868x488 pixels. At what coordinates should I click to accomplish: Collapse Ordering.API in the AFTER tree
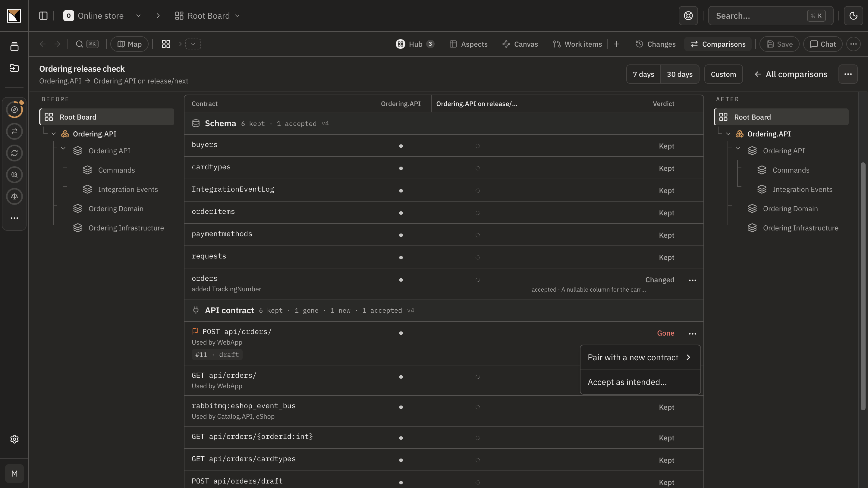click(728, 134)
